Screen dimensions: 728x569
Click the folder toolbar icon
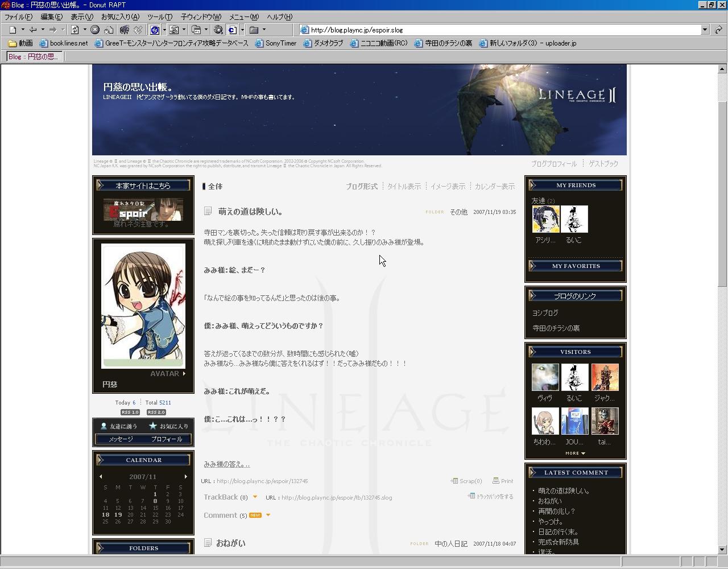click(x=254, y=30)
